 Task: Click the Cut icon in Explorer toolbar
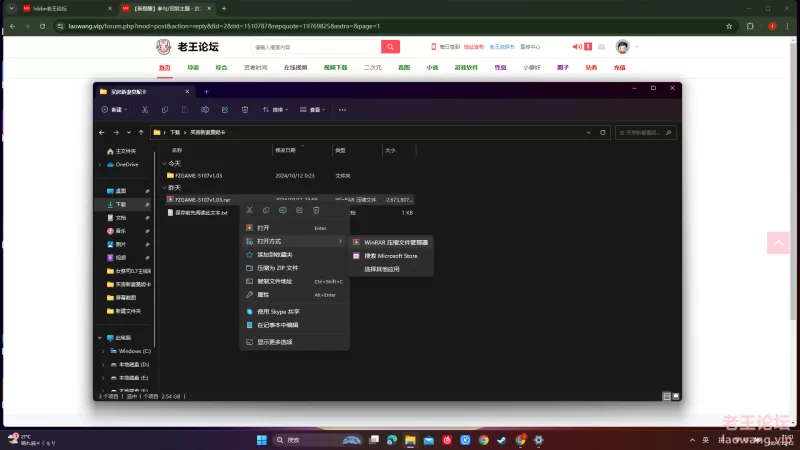click(145, 110)
